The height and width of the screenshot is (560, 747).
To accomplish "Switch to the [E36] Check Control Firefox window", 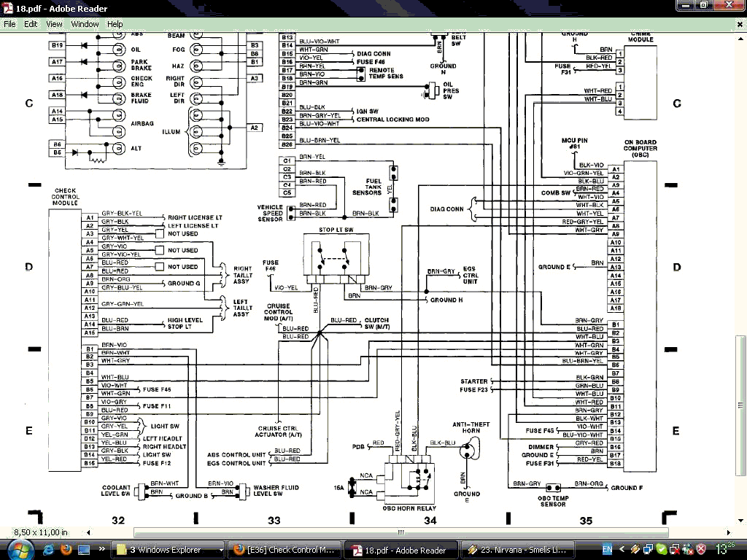I will point(284,550).
